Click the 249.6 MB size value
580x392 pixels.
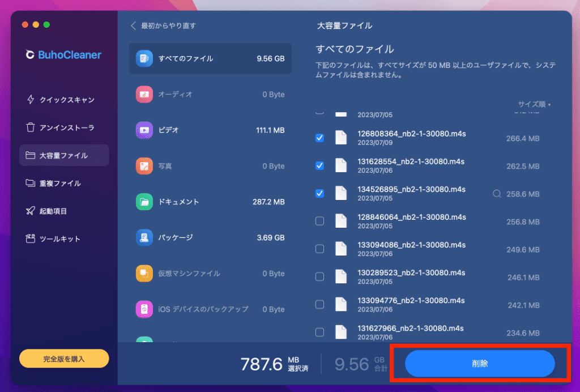[523, 250]
